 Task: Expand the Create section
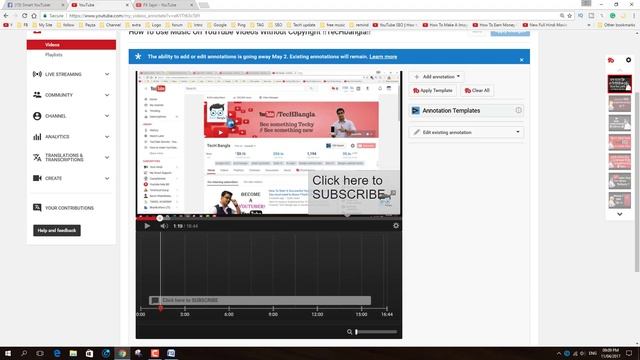click(107, 178)
